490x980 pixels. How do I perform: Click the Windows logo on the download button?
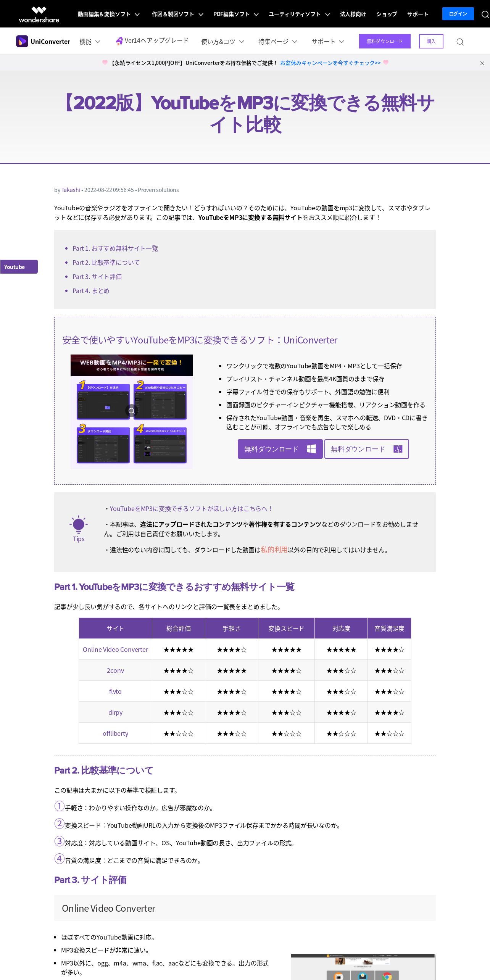311,449
